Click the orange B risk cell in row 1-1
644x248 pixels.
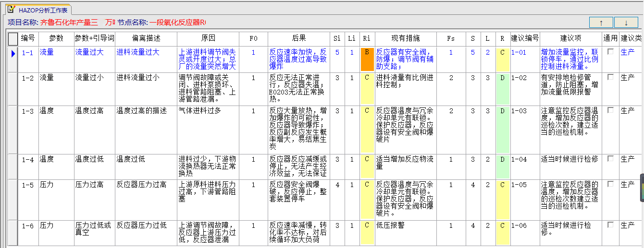(x=367, y=59)
